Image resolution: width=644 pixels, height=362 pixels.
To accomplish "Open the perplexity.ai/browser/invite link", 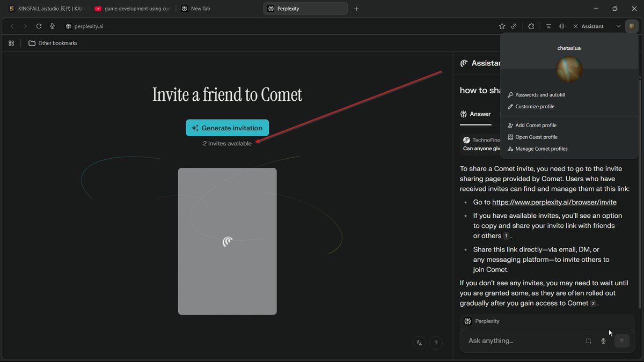I will coord(554,202).
